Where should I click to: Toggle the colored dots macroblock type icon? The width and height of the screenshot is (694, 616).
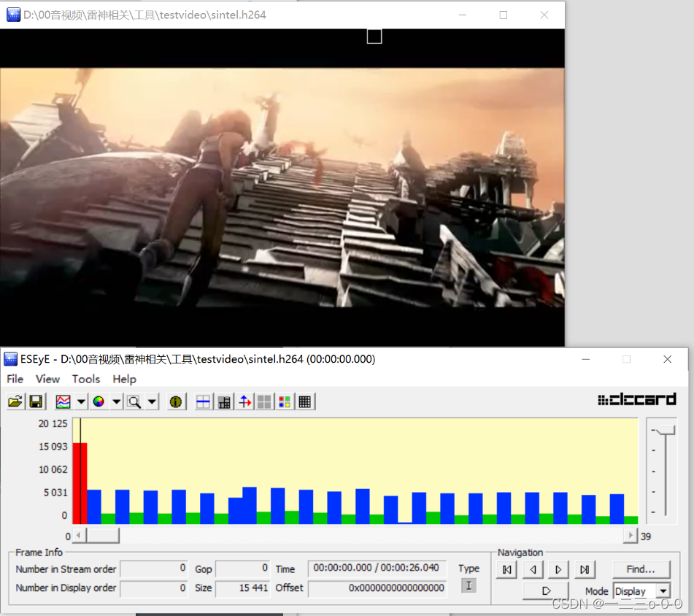click(285, 402)
